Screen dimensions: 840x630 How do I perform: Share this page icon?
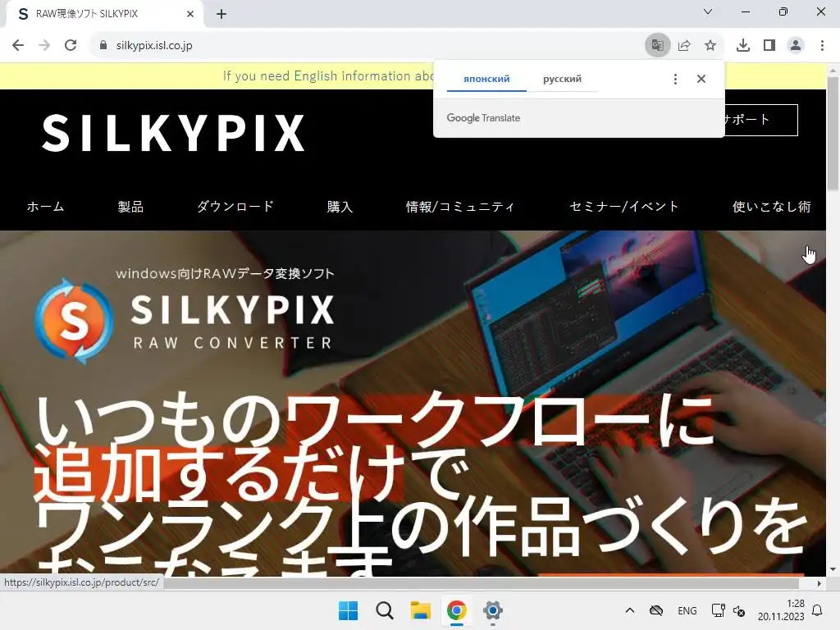684,46
